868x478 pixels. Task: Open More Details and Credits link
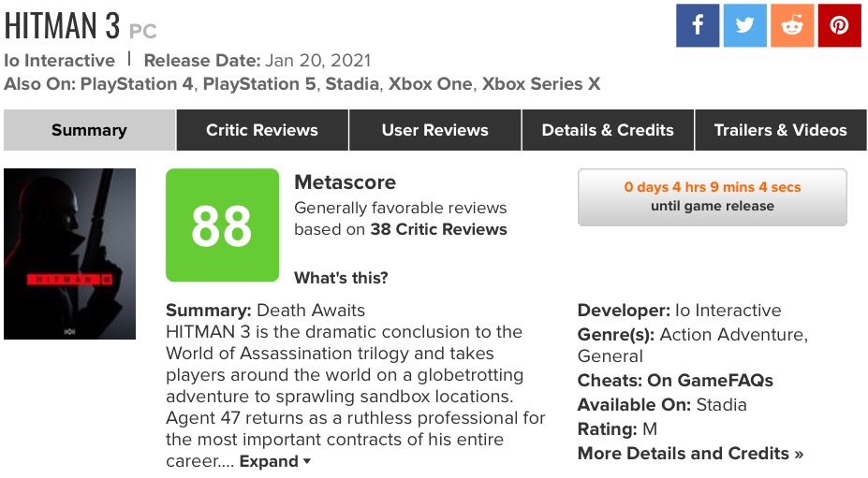click(690, 454)
